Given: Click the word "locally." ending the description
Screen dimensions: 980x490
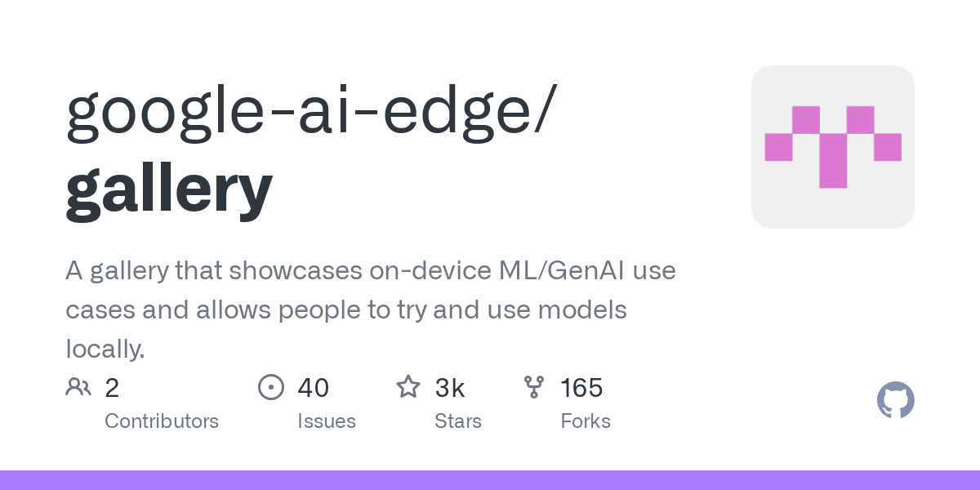Looking at the screenshot, I should [x=105, y=349].
